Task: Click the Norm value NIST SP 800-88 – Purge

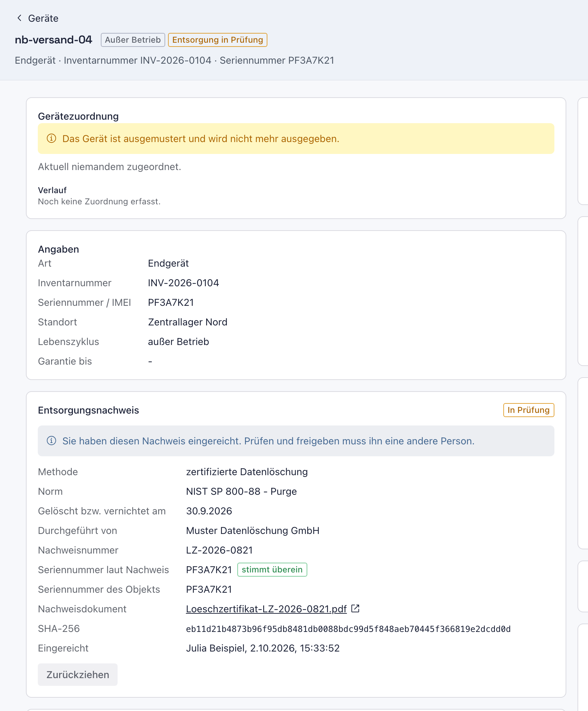Action: 241,491
